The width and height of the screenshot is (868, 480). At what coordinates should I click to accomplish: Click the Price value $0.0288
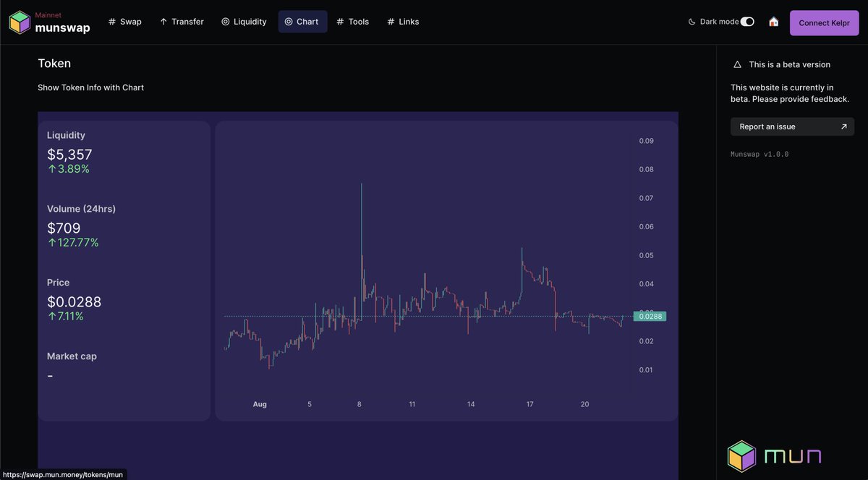pos(74,301)
